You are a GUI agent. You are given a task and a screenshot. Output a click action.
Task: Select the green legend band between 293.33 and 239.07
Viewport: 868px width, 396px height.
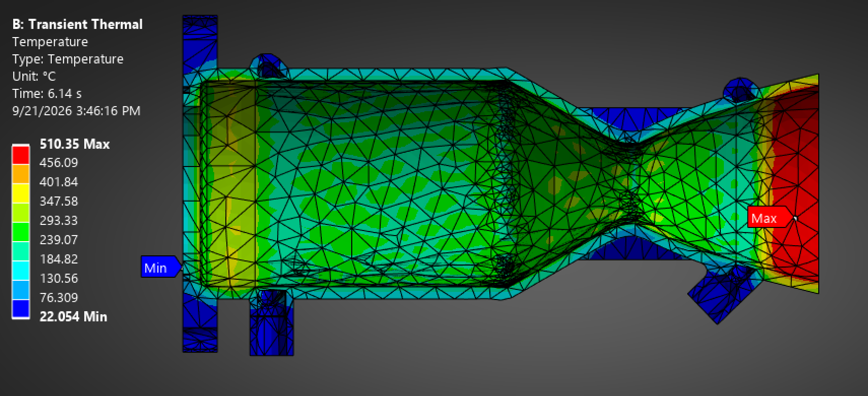pos(21,232)
